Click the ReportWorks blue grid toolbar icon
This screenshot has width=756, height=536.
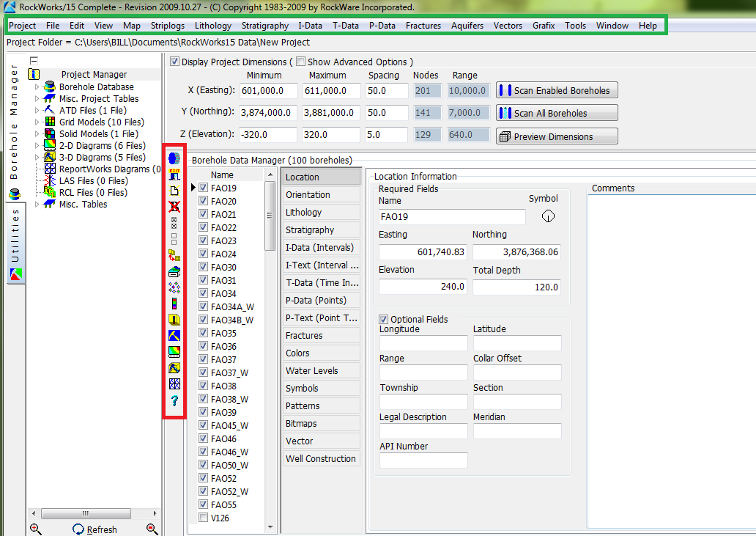click(x=174, y=383)
